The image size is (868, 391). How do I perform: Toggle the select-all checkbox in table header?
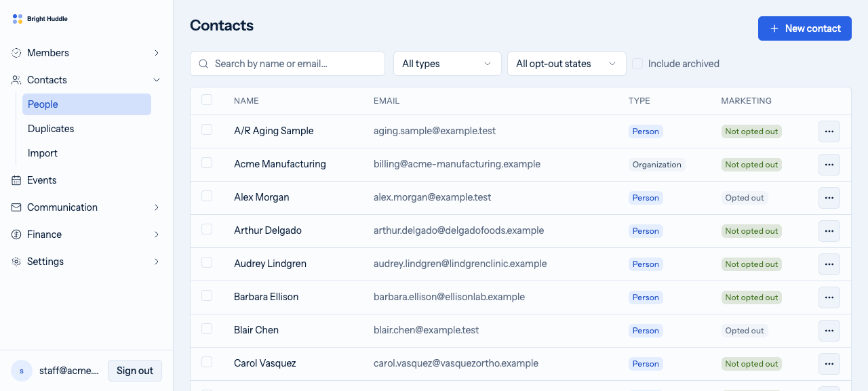(x=207, y=100)
